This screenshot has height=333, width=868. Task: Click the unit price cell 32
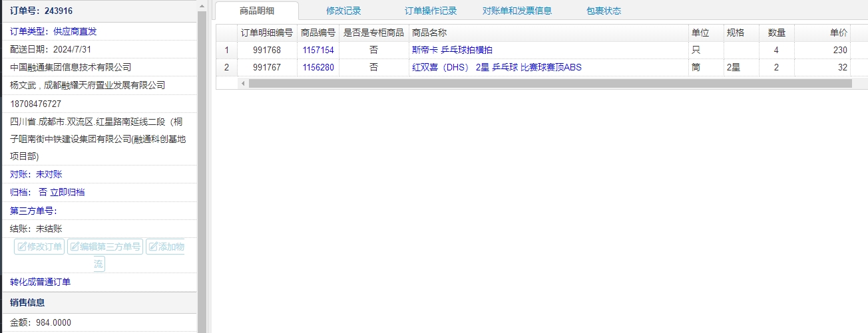[x=822, y=67]
